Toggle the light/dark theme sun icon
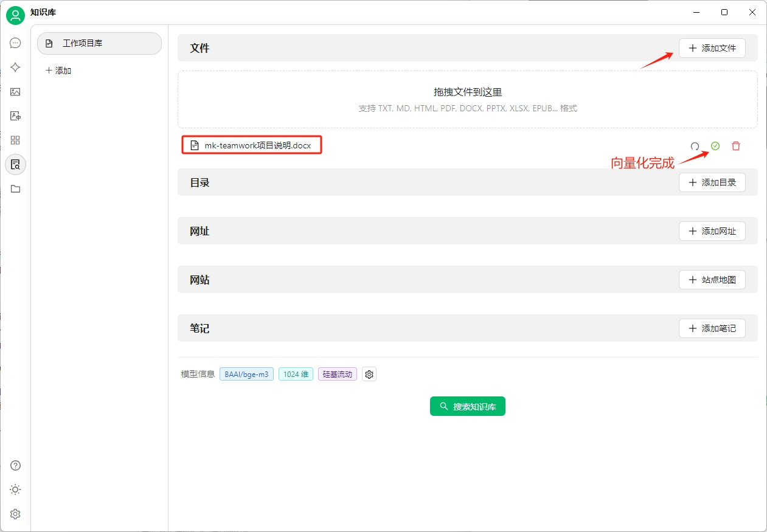767x532 pixels. 15,490
